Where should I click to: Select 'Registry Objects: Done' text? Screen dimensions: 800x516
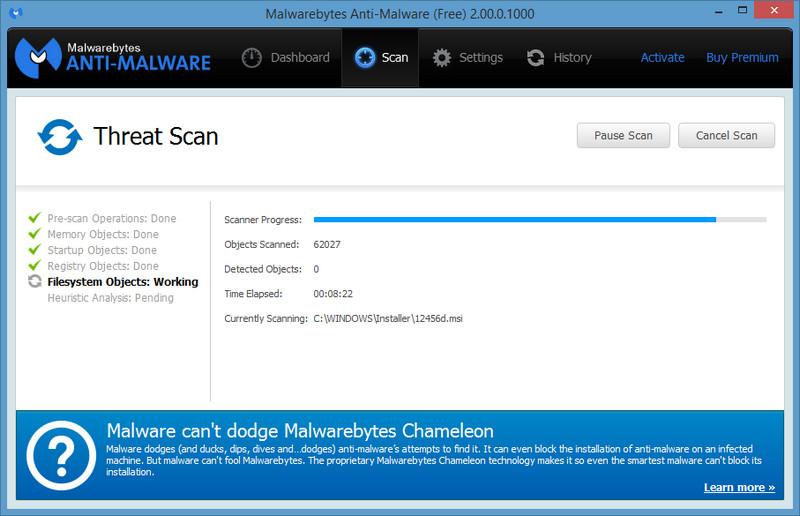pyautogui.click(x=103, y=266)
